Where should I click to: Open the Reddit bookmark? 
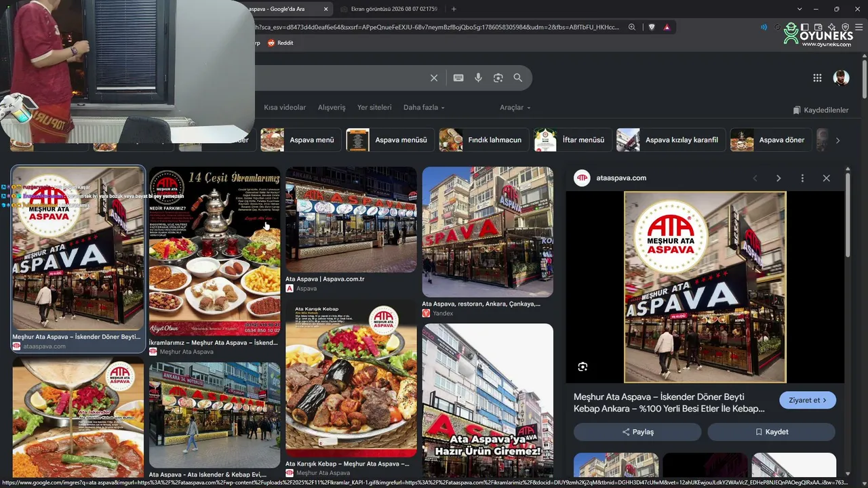click(281, 43)
